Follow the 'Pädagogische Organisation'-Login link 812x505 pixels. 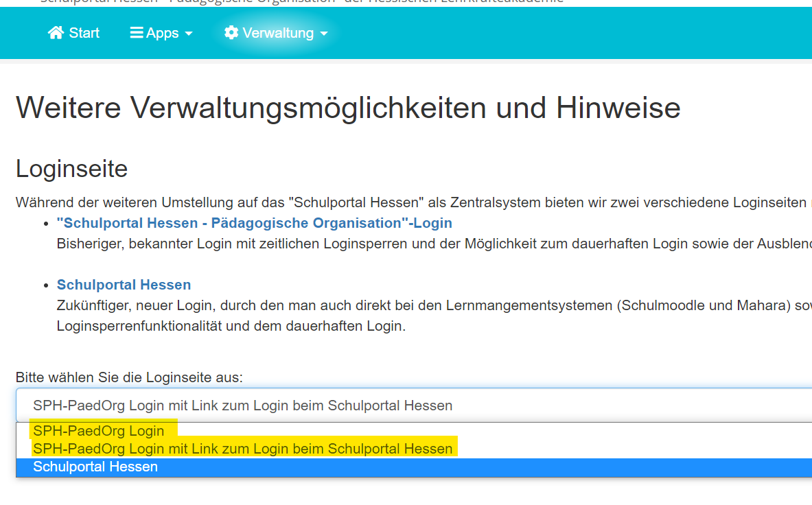pos(254,223)
